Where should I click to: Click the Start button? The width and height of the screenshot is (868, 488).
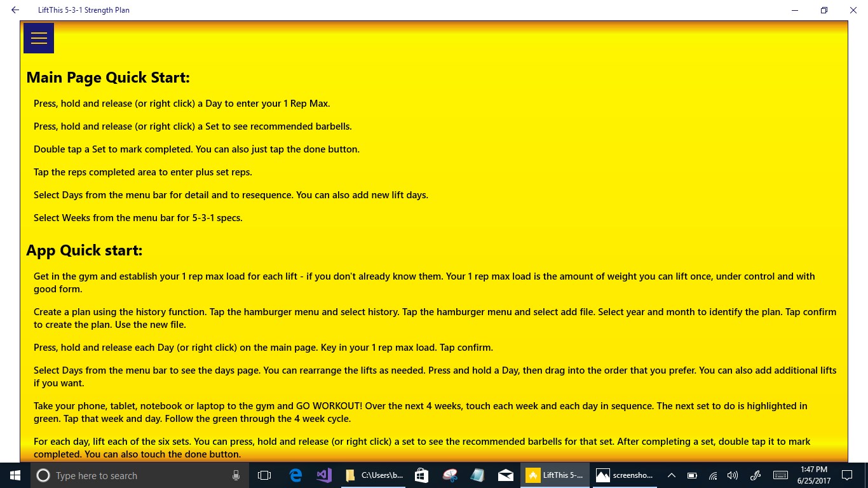[15, 475]
